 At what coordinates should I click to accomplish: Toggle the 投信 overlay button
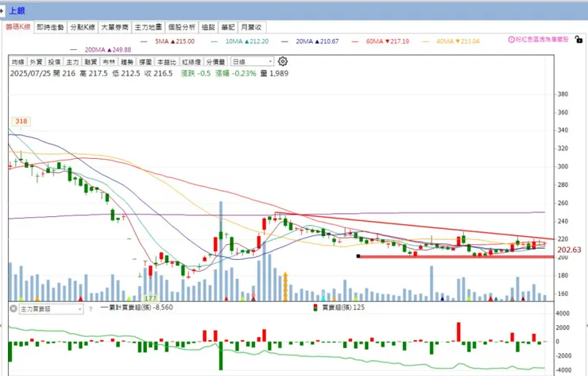point(54,61)
